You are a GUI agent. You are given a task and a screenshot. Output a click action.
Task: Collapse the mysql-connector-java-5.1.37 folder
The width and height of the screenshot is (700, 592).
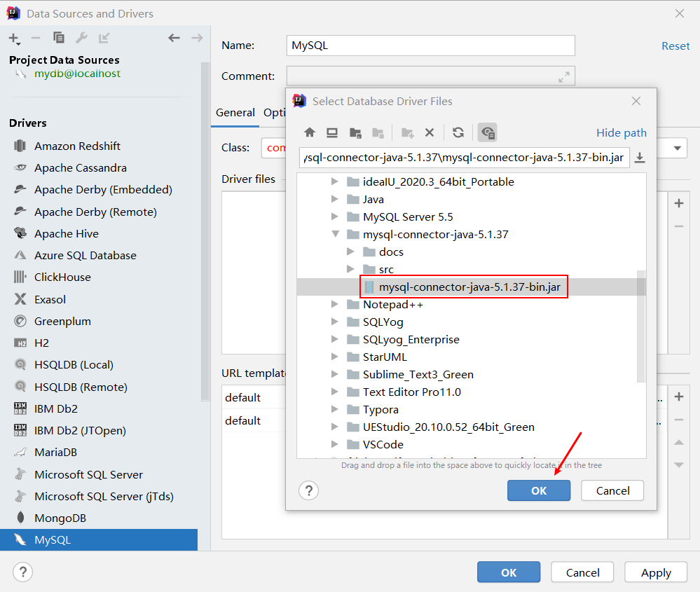(x=335, y=234)
